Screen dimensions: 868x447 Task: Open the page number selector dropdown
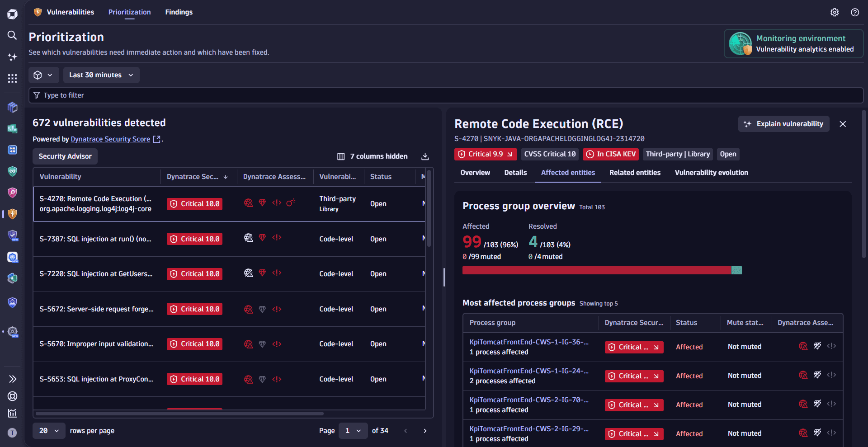point(353,431)
